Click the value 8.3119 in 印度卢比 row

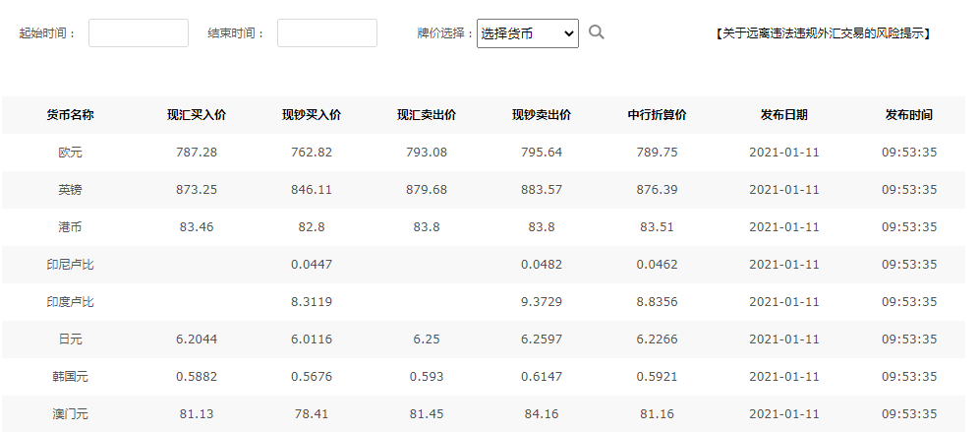point(312,302)
